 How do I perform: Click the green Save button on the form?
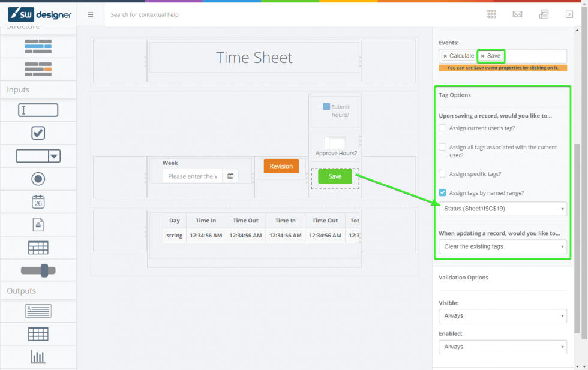pos(334,176)
